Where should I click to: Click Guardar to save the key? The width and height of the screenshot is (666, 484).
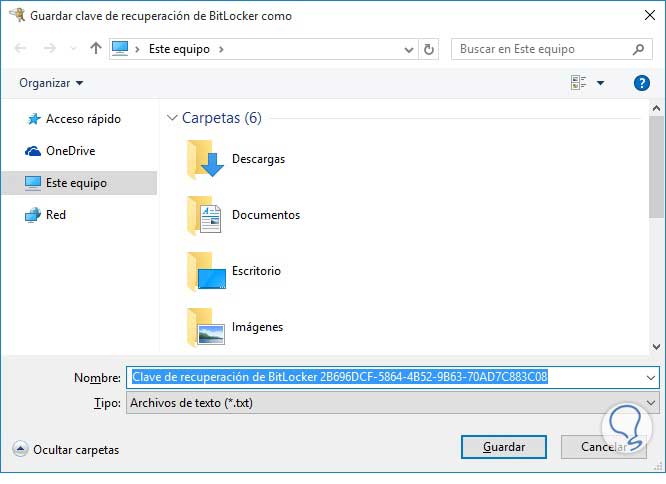click(504, 447)
